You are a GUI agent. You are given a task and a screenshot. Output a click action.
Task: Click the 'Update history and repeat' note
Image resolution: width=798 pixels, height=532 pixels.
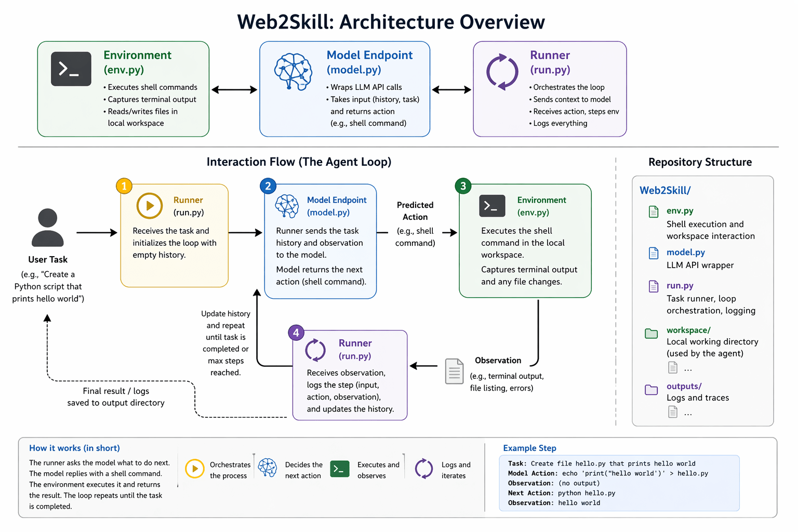coord(225,343)
